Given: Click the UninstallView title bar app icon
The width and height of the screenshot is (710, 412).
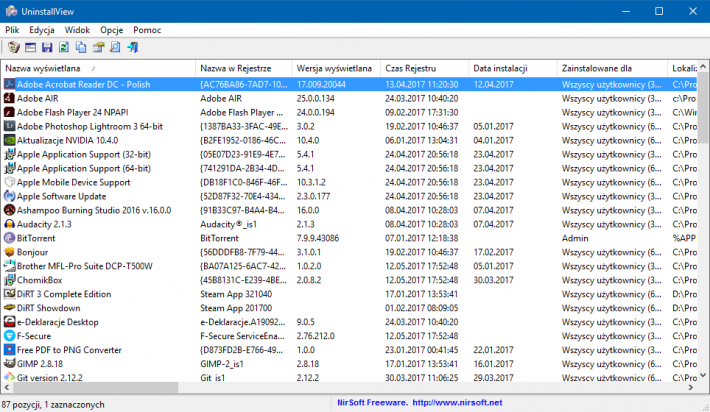Looking at the screenshot, I should point(11,11).
